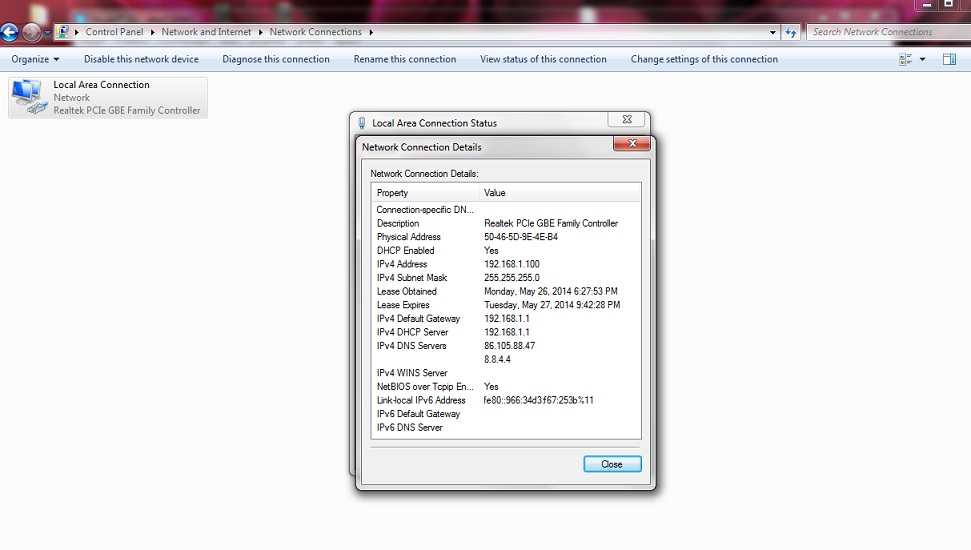Choose Rename this connection
This screenshot has height=550, width=971.
point(405,60)
